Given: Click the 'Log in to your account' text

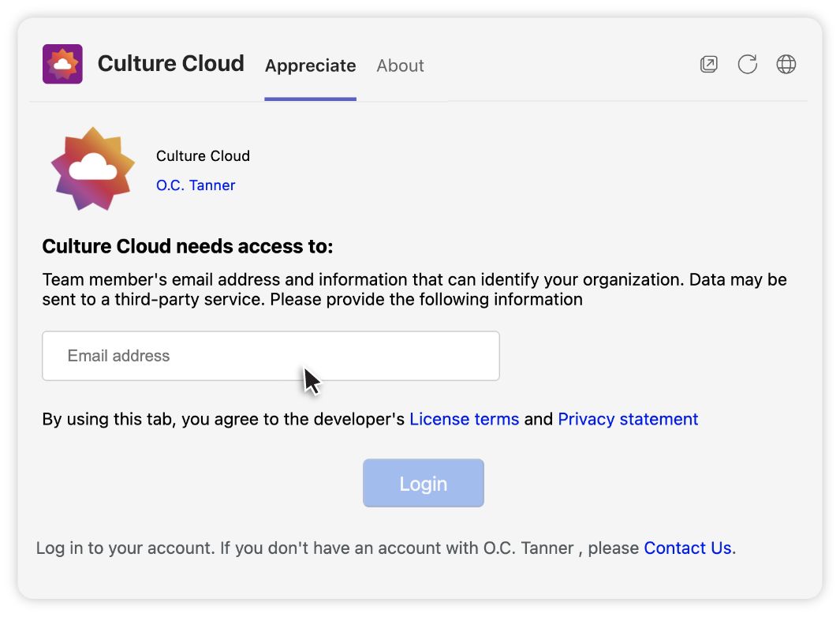Looking at the screenshot, I should point(125,548).
